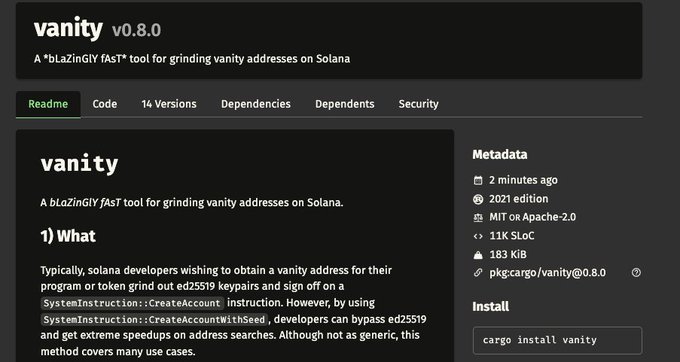Switch to the Readme tab

48,104
